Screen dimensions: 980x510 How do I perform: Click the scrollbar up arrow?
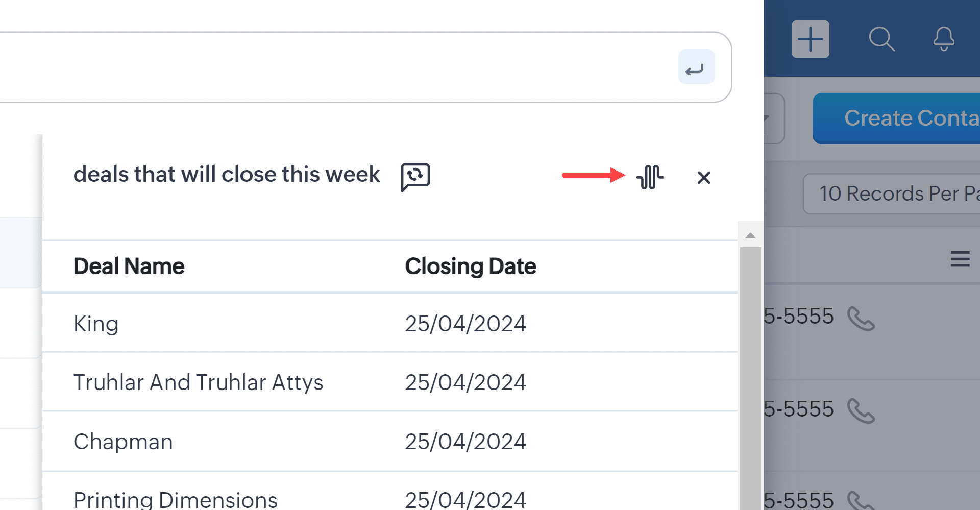pyautogui.click(x=750, y=236)
